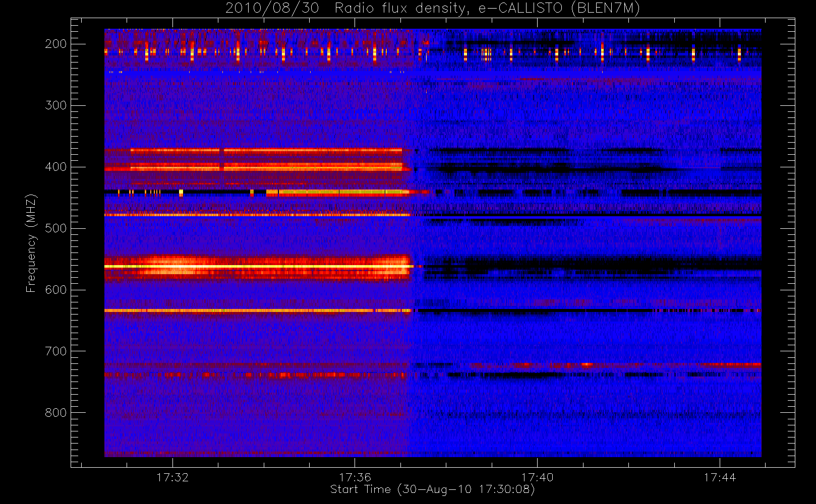
Task: Select the 500 frequency tick label
Action: pos(56,228)
